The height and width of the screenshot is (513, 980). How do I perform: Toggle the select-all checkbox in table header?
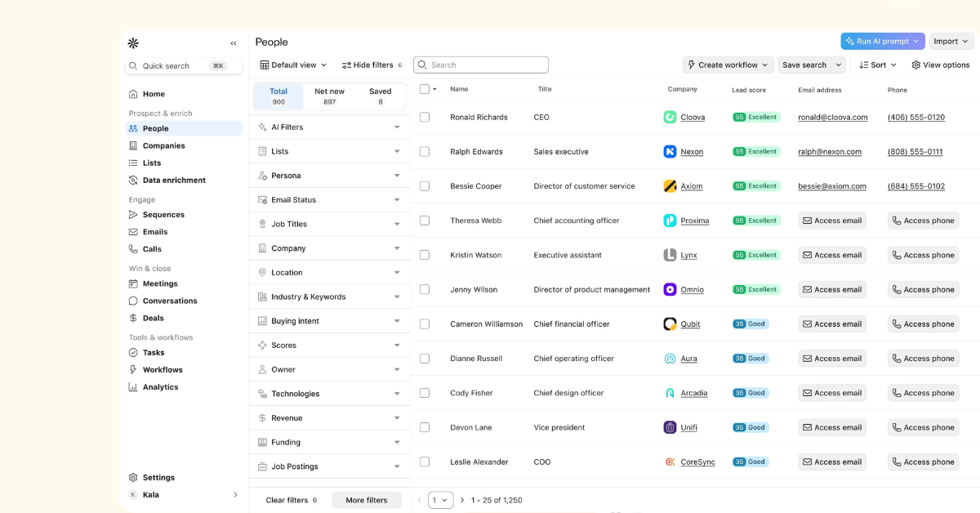click(x=425, y=89)
